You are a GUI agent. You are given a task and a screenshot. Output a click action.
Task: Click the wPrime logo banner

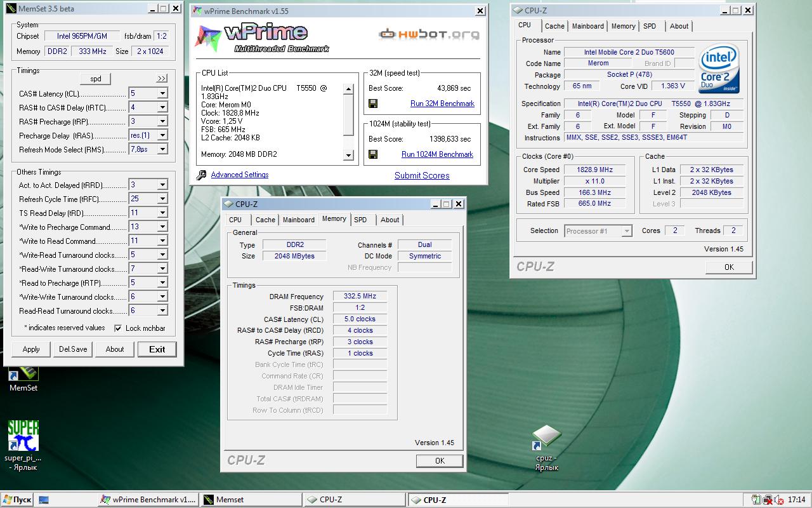261,37
